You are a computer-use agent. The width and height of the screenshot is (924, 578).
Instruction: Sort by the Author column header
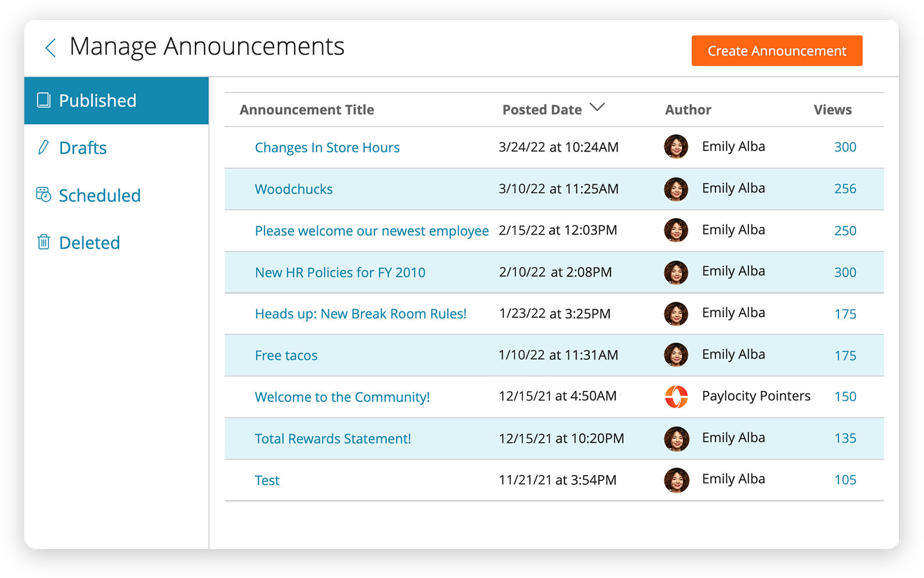click(x=688, y=110)
